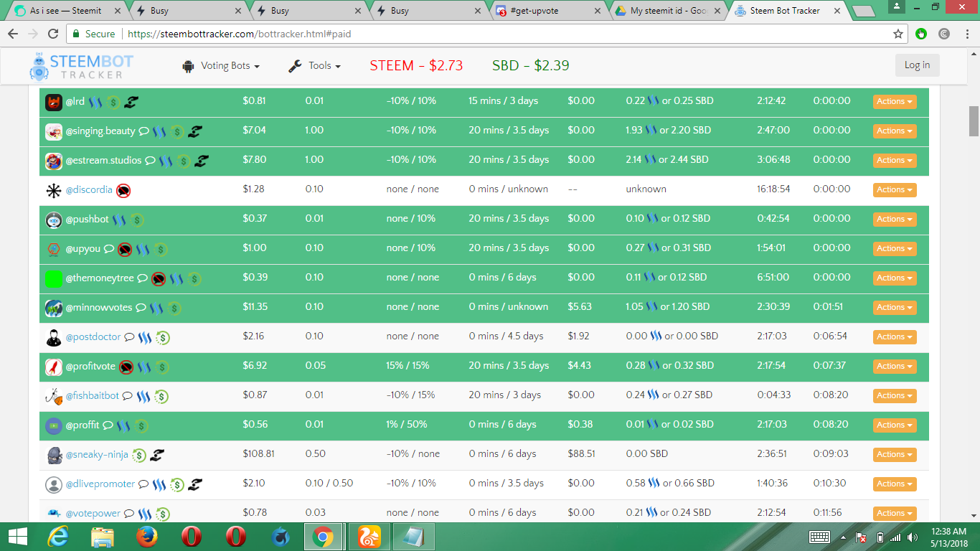Open the Chrome menu (three dots)
This screenshot has height=551, width=980.
tap(966, 34)
